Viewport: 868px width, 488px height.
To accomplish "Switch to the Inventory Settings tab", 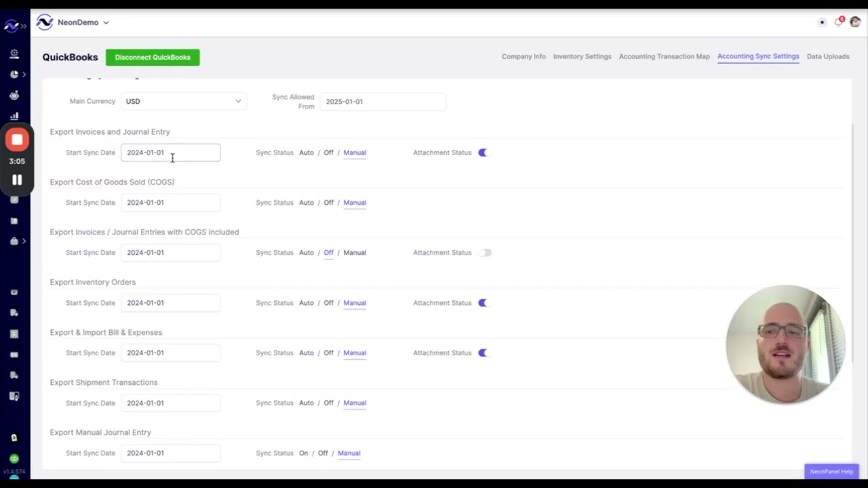I will click(582, 56).
